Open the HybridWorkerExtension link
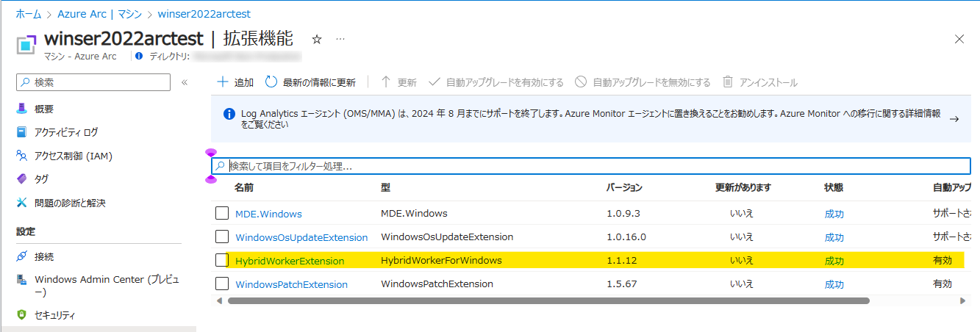 (290, 261)
